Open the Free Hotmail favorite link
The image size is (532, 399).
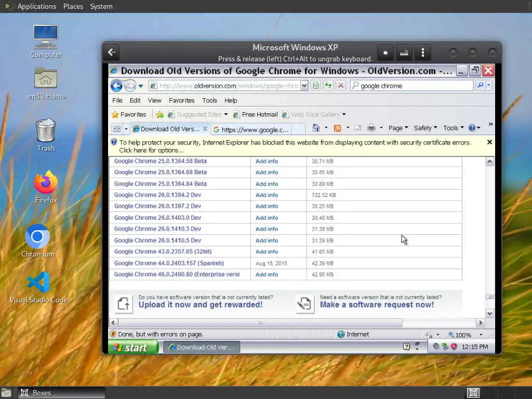point(256,115)
